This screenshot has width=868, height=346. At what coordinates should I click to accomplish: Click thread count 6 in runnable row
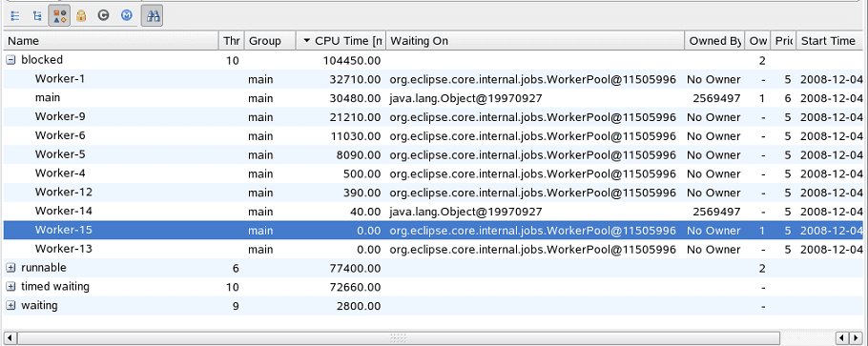pos(236,269)
